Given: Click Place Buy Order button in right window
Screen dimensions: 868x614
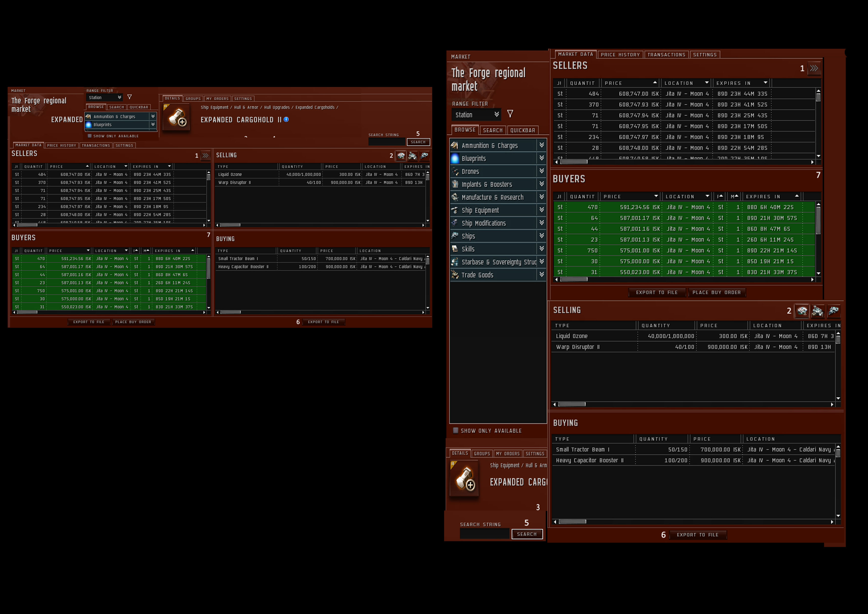Looking at the screenshot, I should [x=716, y=292].
